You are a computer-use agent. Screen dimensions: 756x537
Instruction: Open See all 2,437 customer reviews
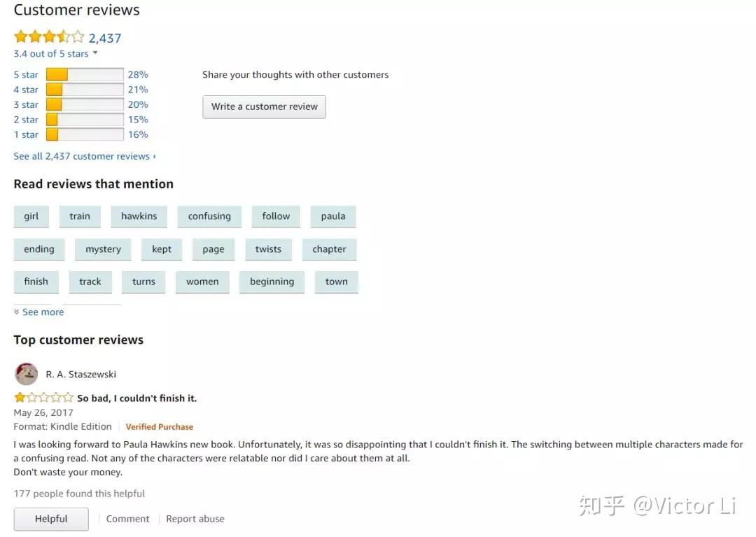tap(80, 156)
